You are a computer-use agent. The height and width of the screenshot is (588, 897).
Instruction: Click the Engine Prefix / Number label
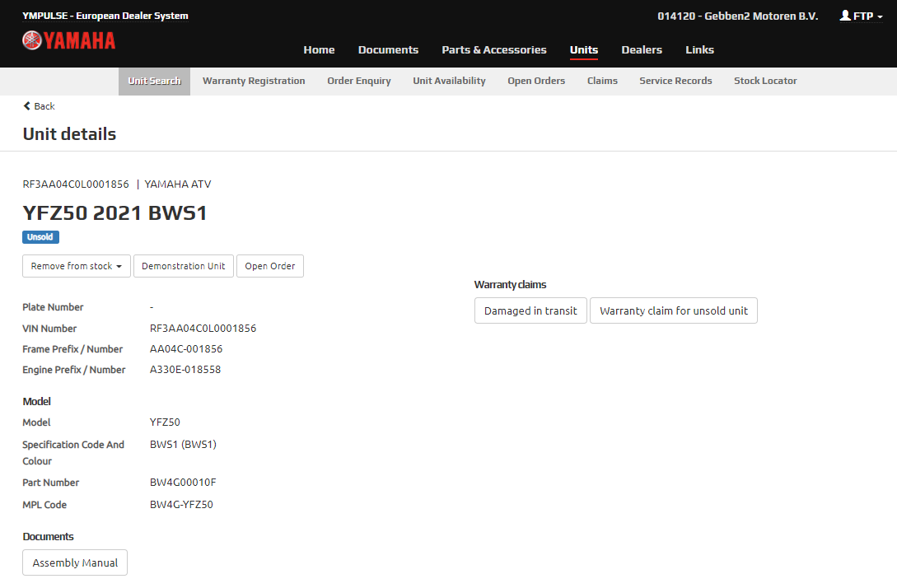[x=74, y=370]
